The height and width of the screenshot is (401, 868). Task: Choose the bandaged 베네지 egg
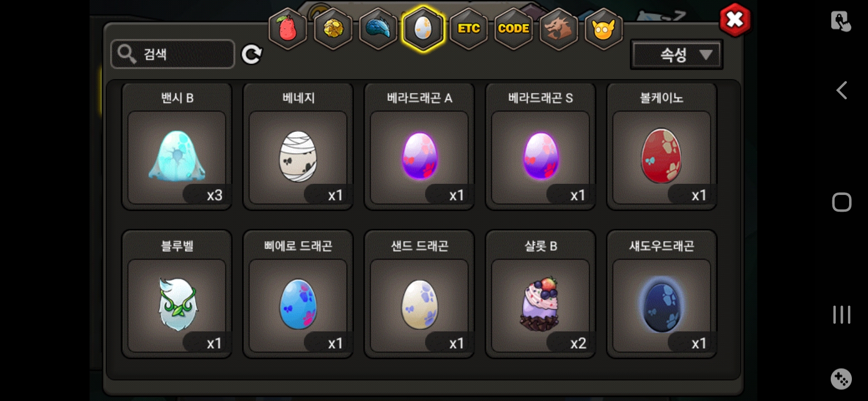(x=298, y=147)
